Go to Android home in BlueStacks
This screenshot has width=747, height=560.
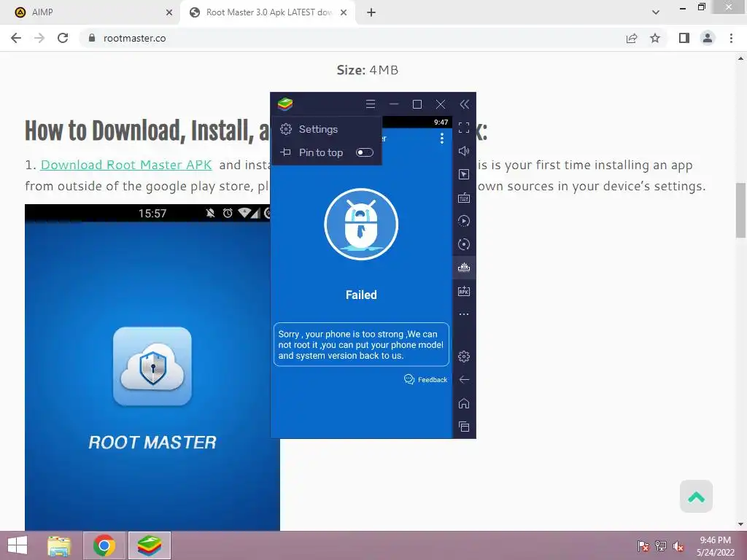[464, 403]
